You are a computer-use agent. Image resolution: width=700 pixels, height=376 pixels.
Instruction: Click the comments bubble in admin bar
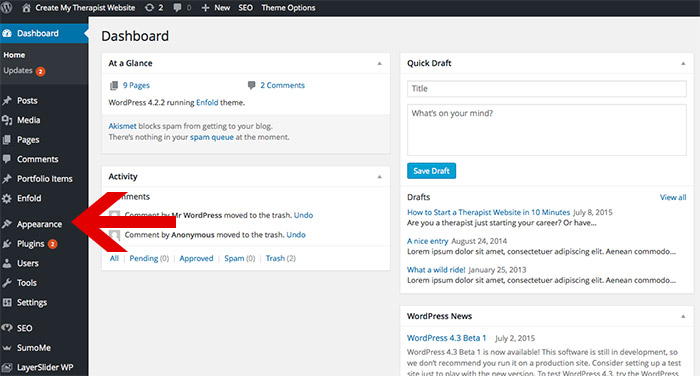[177, 8]
